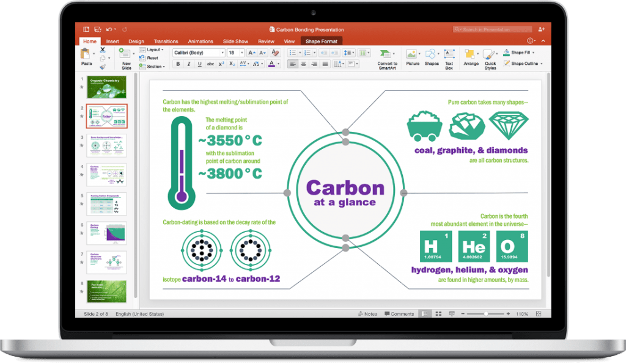Screen dimensions: 626x364
Task: Click the Shape Fill paint bucket icon
Action: click(x=506, y=52)
